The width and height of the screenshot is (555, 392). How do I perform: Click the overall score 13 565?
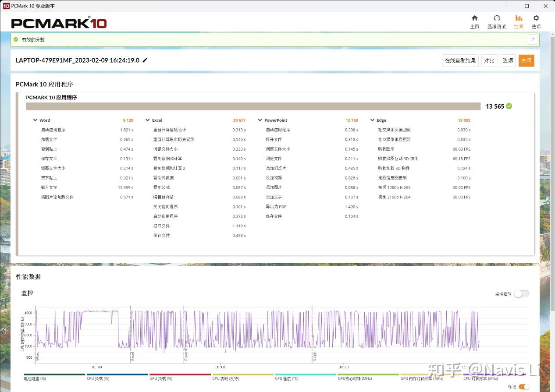[x=495, y=106]
